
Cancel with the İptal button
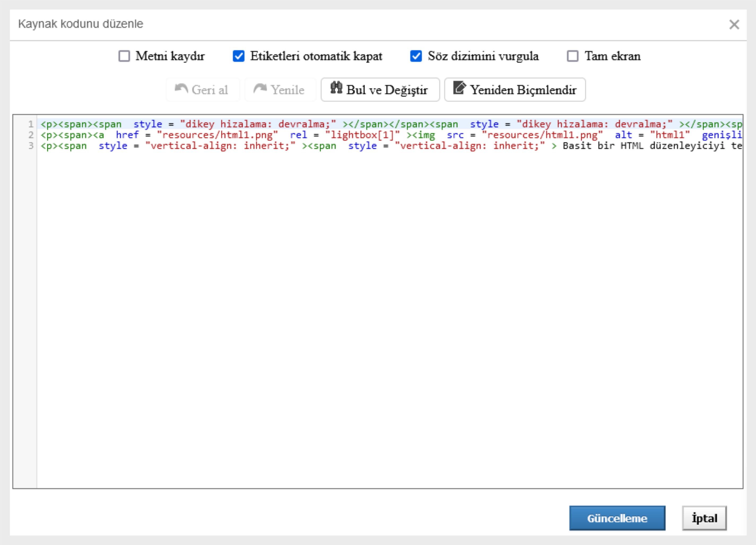tap(704, 518)
